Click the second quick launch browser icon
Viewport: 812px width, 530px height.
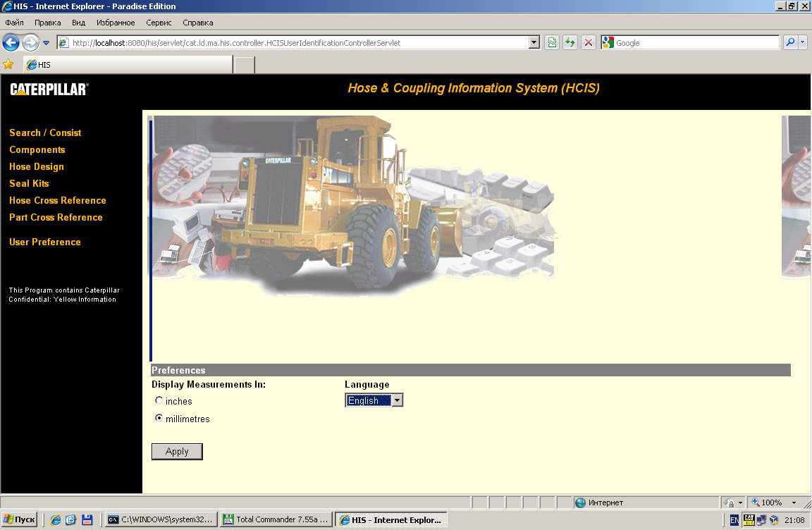71,519
